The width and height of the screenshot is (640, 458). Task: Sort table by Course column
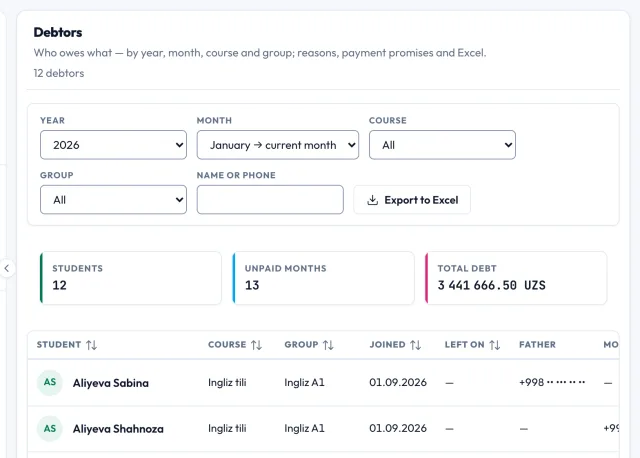(235, 345)
